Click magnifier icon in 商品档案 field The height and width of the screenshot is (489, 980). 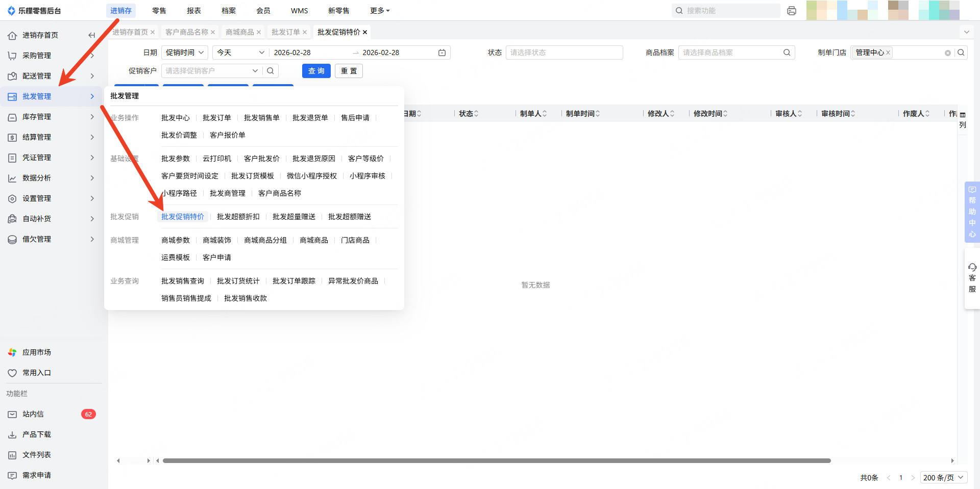tap(787, 53)
